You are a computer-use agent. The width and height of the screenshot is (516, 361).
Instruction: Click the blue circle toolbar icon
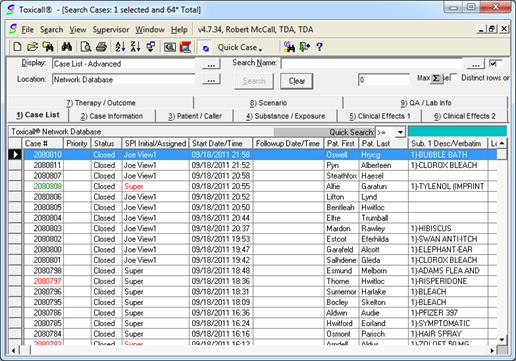pos(206,48)
